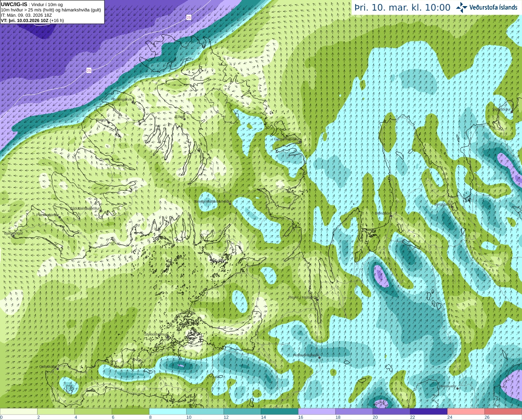Click the 'Veðurstofa Íslands' name text
Image resolution: width=522 pixels, height=420 pixels.
[x=493, y=7]
